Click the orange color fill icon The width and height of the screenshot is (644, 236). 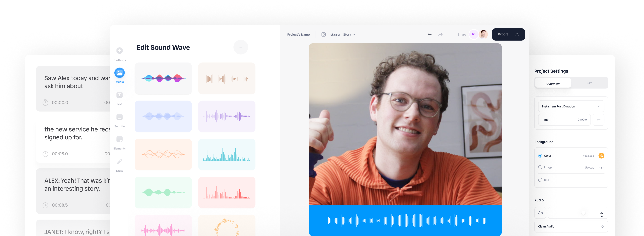pyautogui.click(x=601, y=156)
